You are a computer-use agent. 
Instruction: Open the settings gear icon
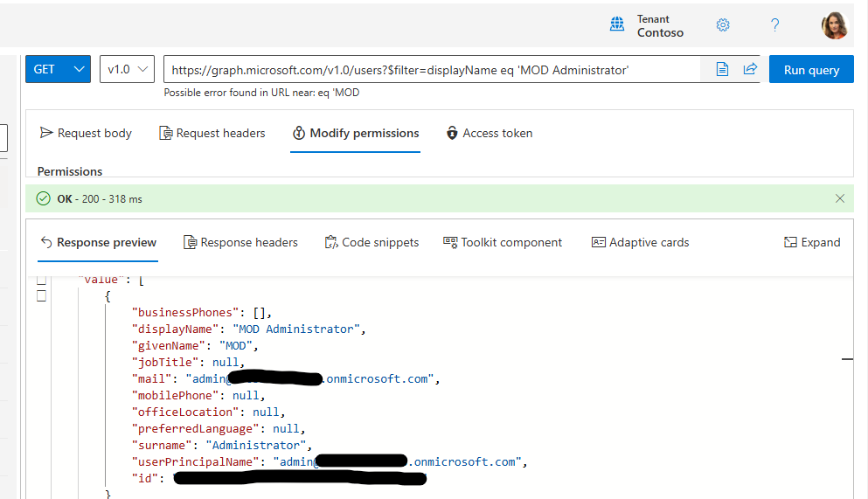pyautogui.click(x=722, y=24)
